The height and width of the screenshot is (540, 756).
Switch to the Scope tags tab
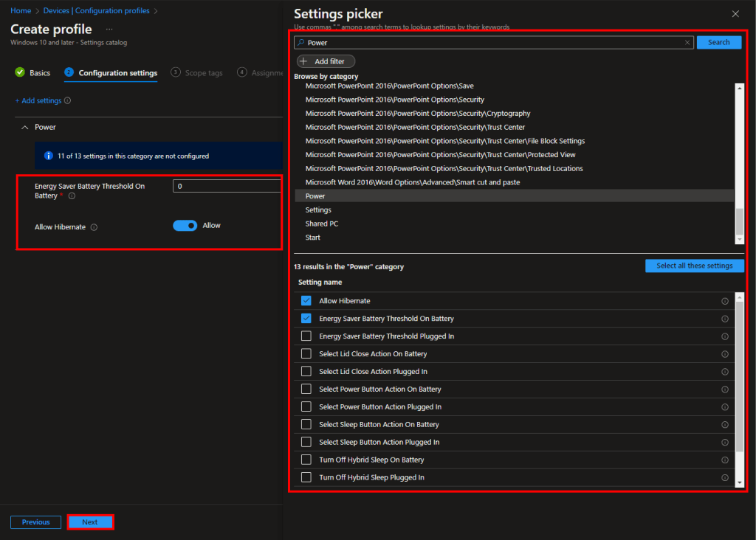click(x=196, y=73)
